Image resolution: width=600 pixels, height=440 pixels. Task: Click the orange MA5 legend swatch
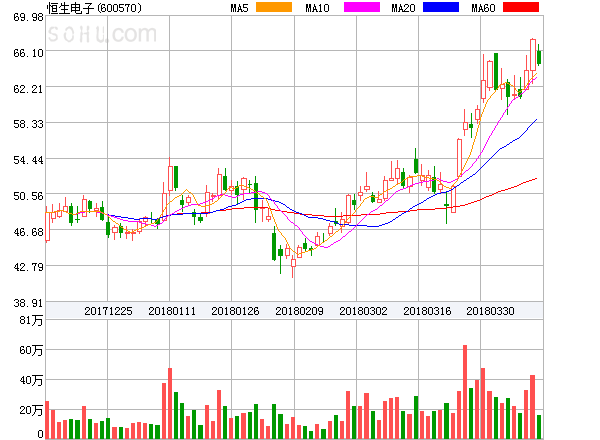point(274,7)
